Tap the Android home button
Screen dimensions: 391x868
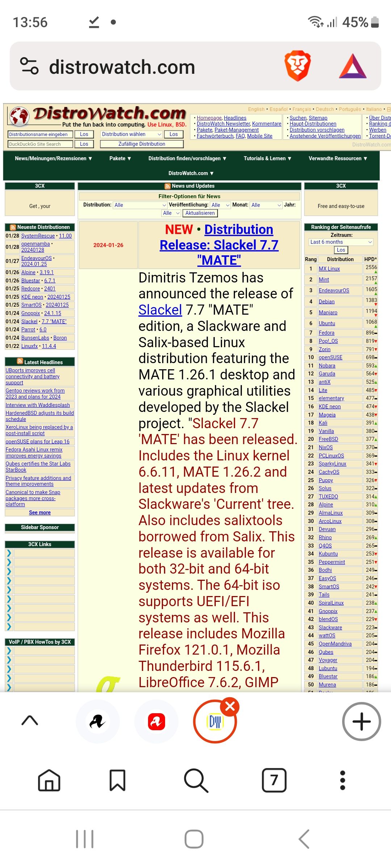point(194,839)
